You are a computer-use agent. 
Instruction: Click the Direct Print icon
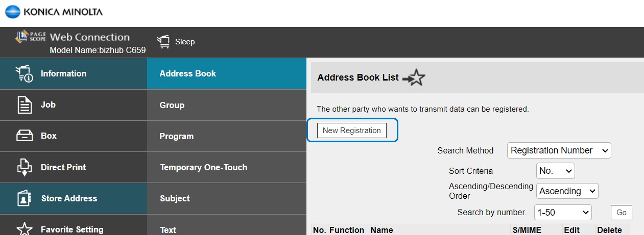(25, 167)
